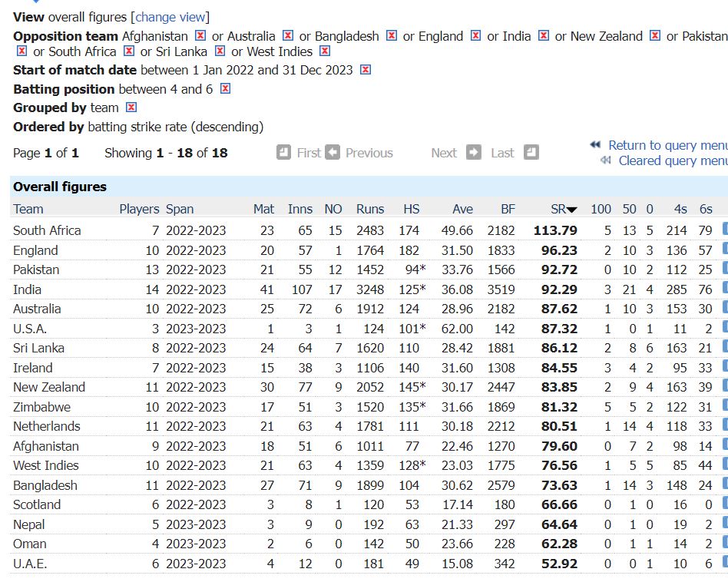Remove the South Africa opposition filter
Screen dimensions: 728x582
[129, 51]
